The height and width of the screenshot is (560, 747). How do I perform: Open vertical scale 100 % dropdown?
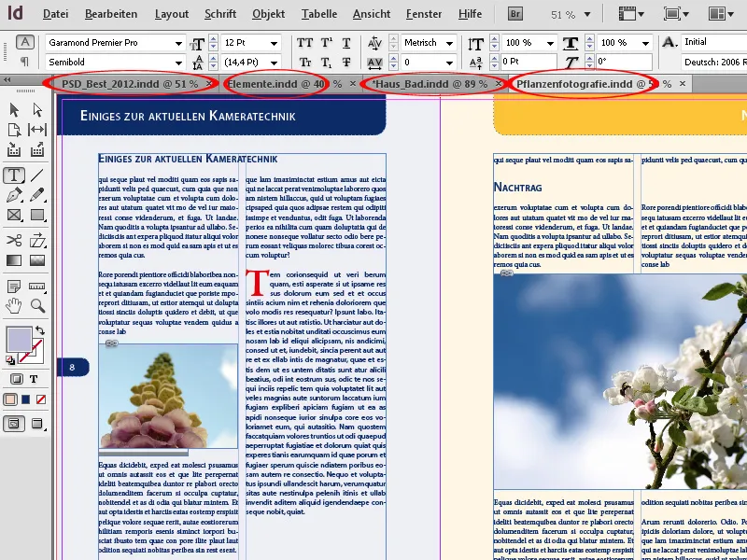tap(550, 43)
